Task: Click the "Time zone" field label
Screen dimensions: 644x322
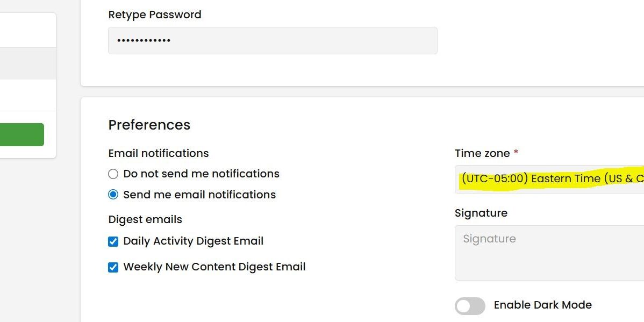Action: coord(482,154)
